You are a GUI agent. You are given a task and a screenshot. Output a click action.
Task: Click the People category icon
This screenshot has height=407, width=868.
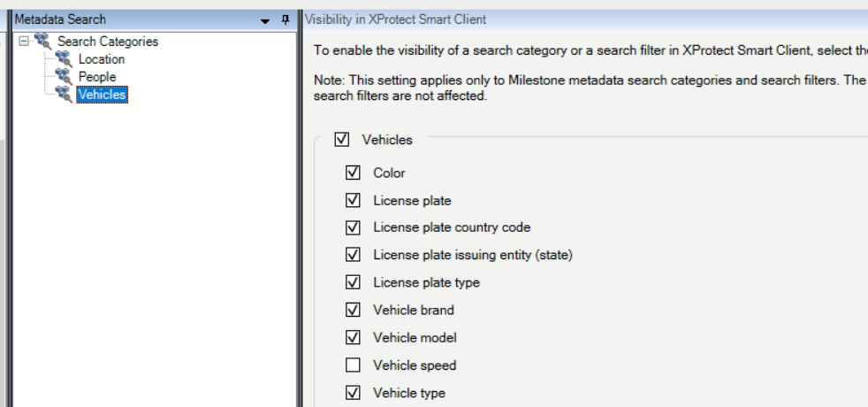click(64, 77)
